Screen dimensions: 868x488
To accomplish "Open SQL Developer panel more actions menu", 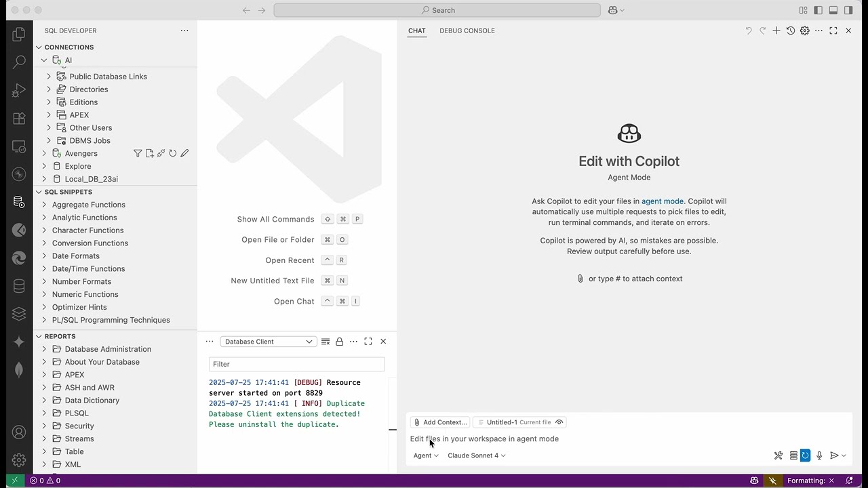I will [x=184, y=30].
